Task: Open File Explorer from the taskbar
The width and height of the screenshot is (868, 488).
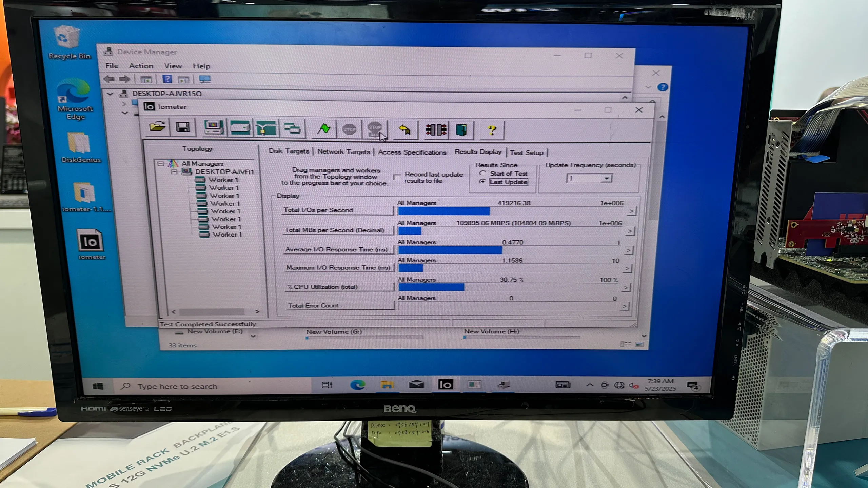Action: (x=387, y=385)
